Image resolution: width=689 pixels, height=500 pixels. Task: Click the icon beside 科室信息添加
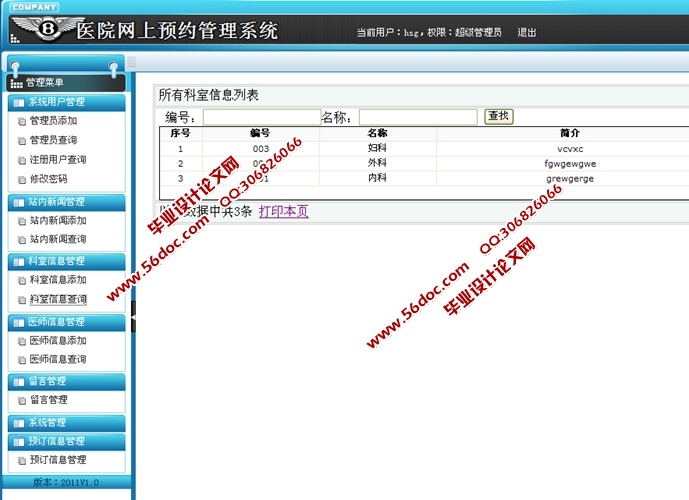[x=21, y=281]
